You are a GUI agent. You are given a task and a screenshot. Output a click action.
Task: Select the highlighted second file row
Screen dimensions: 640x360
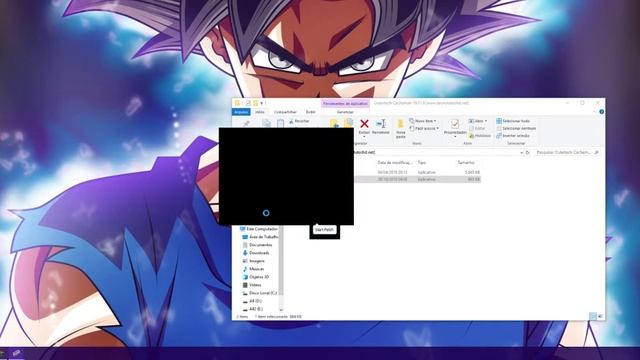click(417, 179)
